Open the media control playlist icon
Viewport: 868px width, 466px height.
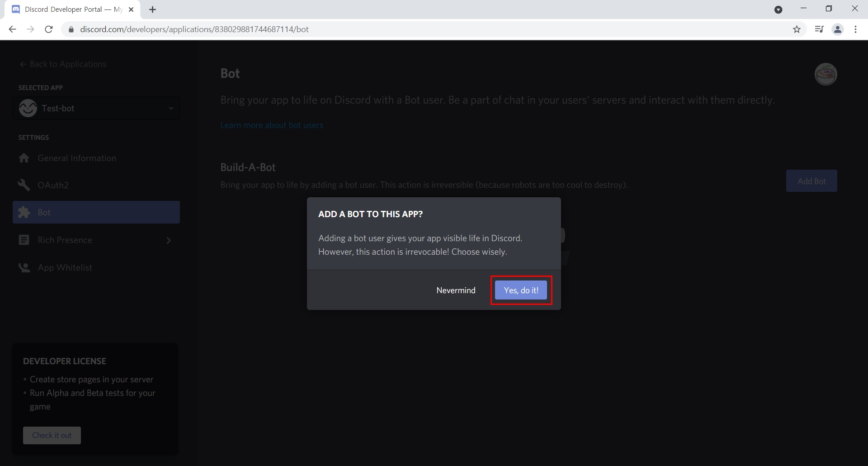(x=819, y=29)
